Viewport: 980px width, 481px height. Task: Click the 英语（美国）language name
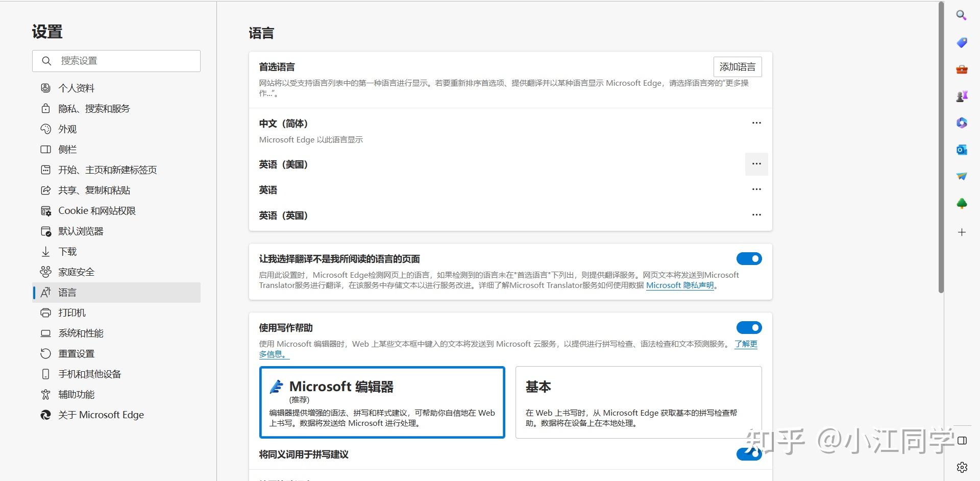click(x=283, y=164)
